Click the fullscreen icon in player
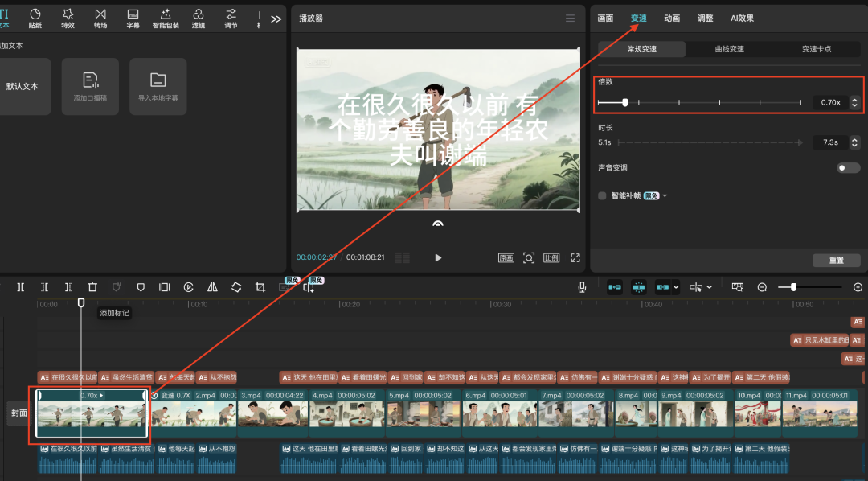The height and width of the screenshot is (481, 868). pos(575,257)
